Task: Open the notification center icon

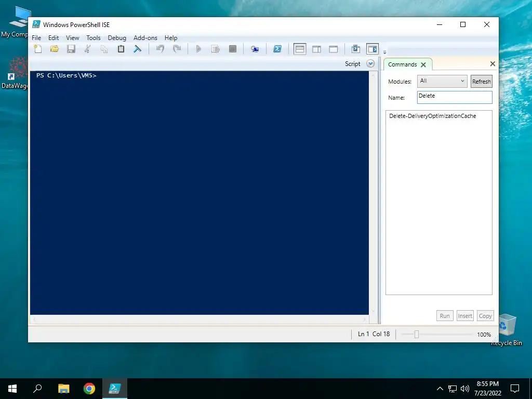Action: click(515, 389)
